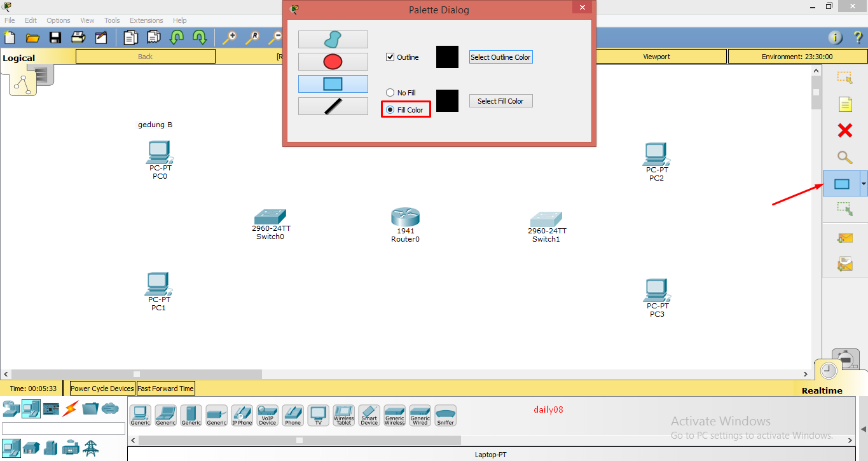
Task: Select the freeform shape in Palette Dialog
Action: click(x=333, y=39)
